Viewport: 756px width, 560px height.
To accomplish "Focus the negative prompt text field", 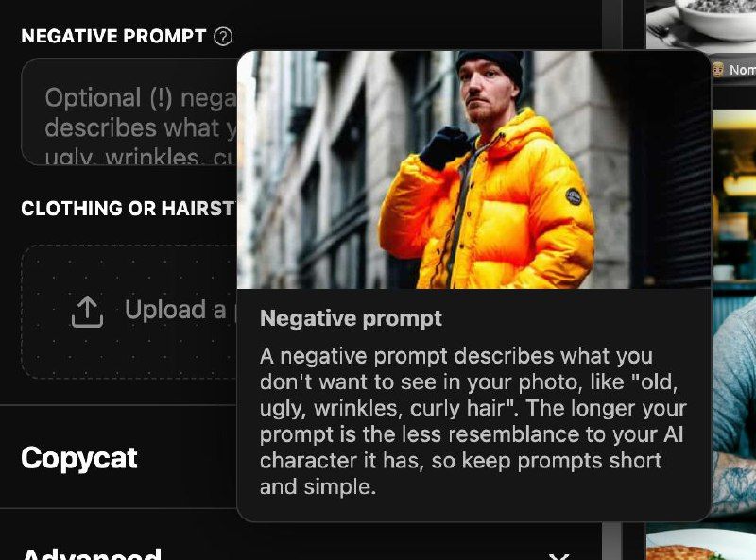I will click(129, 111).
